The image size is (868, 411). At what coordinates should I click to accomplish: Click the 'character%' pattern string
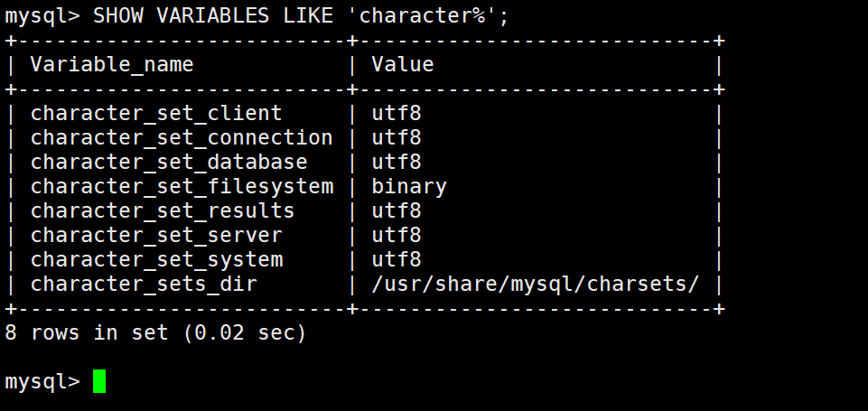pos(422,15)
